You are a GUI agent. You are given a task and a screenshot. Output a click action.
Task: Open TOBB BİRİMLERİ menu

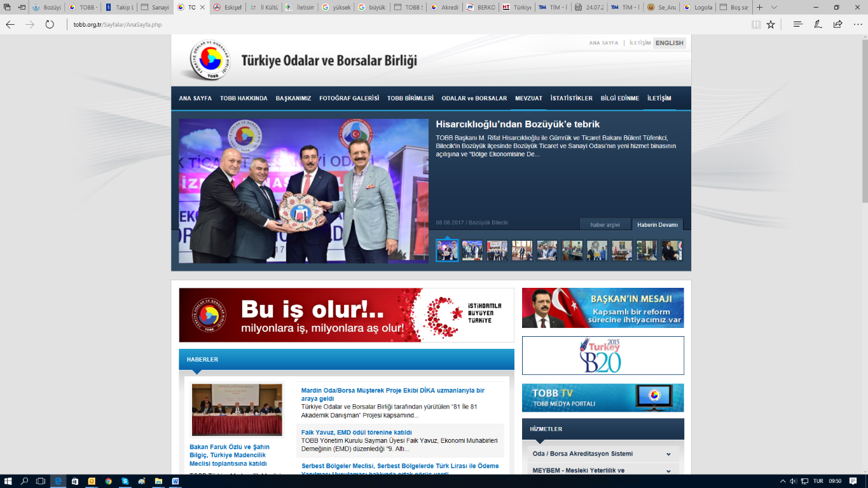tap(410, 98)
